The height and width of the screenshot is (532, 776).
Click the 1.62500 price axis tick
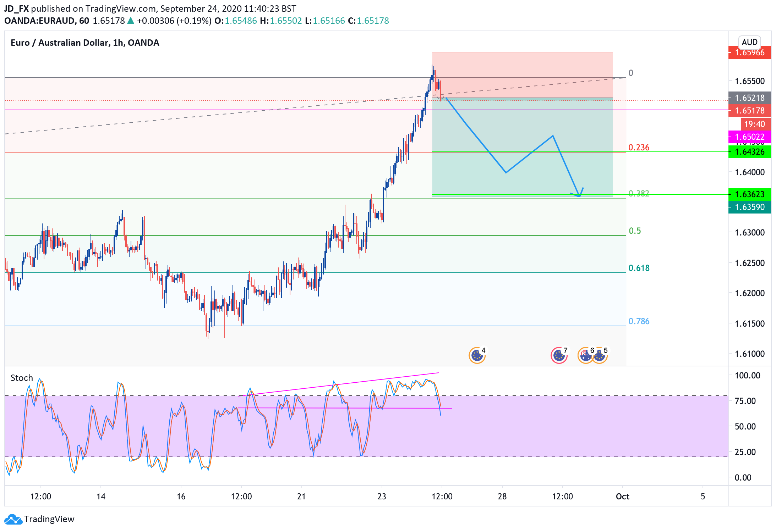click(749, 263)
